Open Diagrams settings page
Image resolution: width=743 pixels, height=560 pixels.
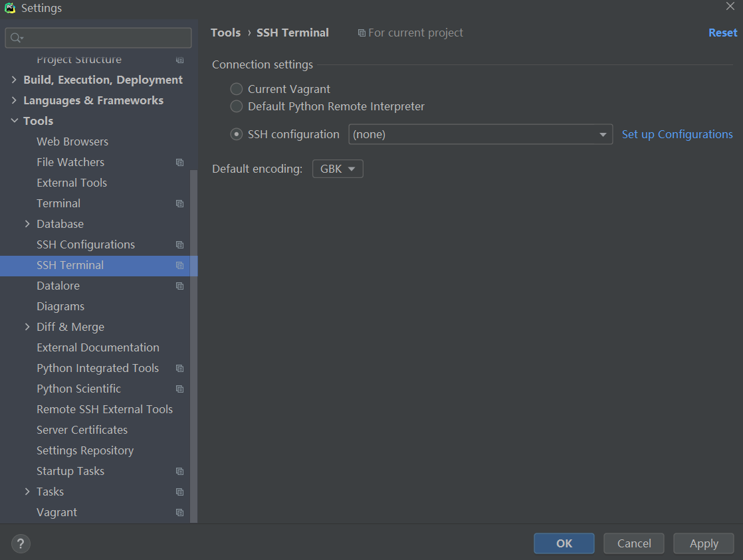click(60, 306)
